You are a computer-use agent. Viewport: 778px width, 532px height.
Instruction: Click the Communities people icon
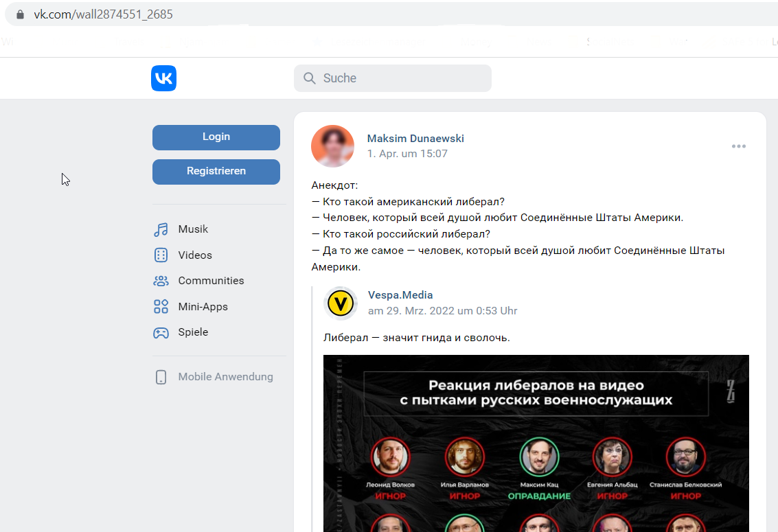point(161,281)
